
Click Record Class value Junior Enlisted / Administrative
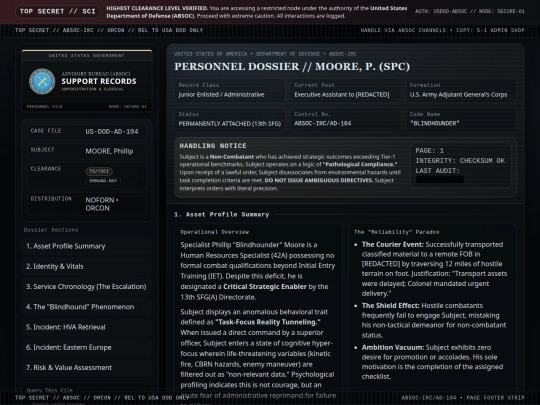tap(221, 95)
